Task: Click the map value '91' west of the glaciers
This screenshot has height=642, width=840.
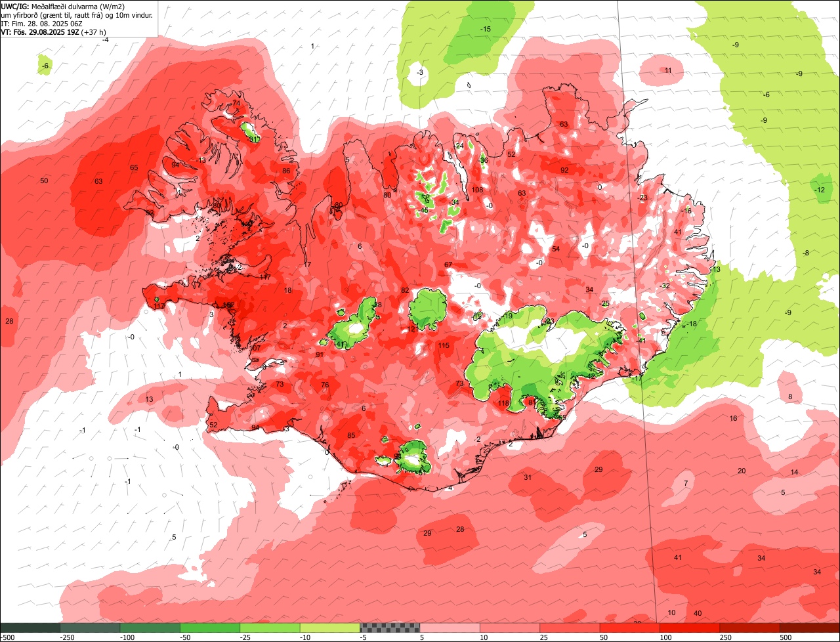Action: click(x=320, y=354)
